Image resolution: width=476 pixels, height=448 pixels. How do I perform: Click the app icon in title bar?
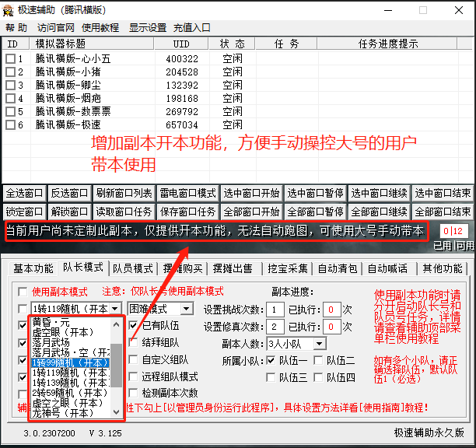tap(9, 10)
